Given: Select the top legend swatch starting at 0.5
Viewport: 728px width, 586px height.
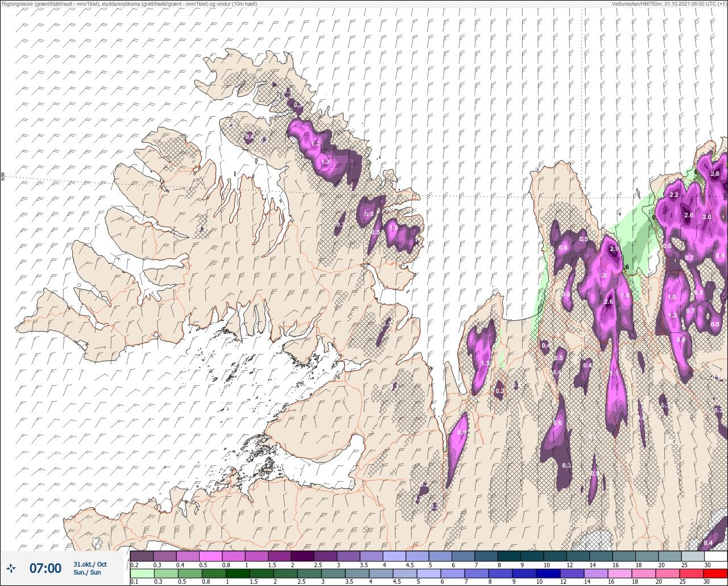Looking at the screenshot, I should (x=210, y=556).
